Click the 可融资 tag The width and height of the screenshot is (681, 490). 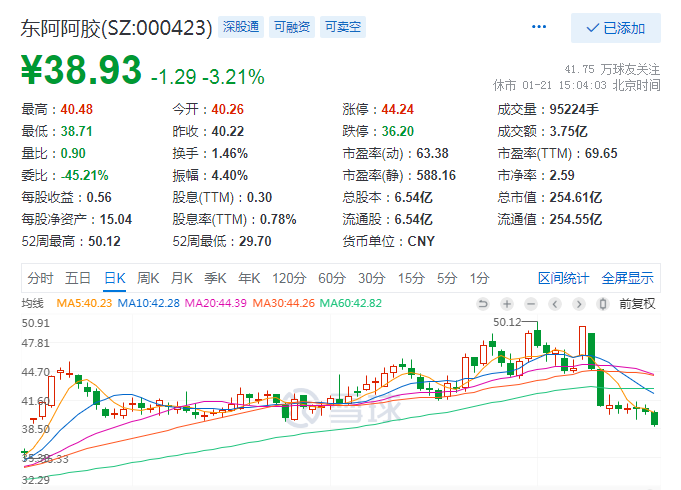(x=292, y=27)
